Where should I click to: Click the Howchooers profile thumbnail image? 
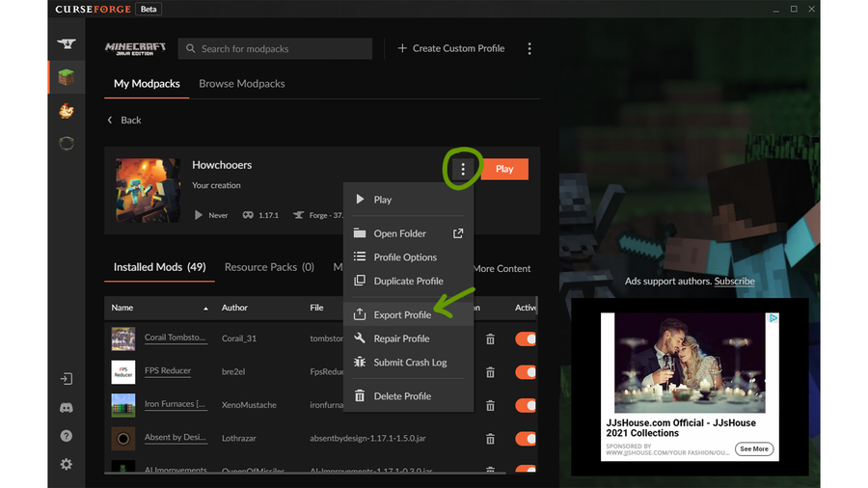pos(148,190)
